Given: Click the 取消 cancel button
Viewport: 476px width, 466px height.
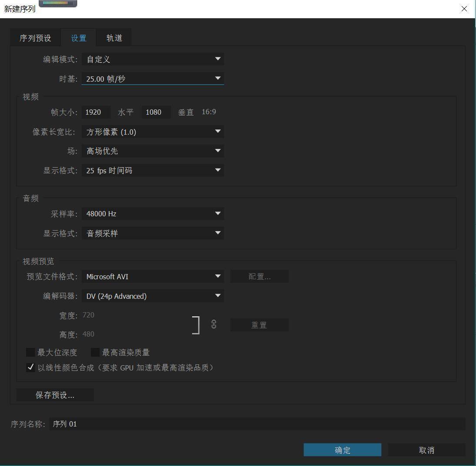Looking at the screenshot, I should 426,450.
